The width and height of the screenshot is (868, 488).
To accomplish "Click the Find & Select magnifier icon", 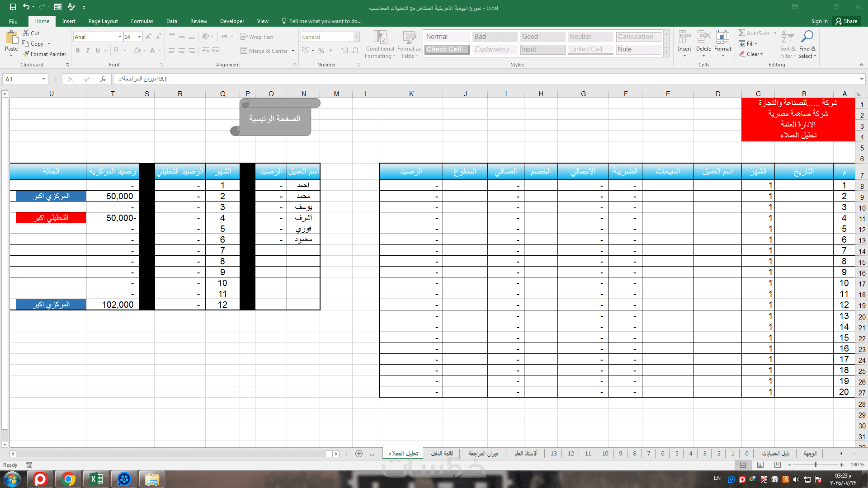I will 807,37.
